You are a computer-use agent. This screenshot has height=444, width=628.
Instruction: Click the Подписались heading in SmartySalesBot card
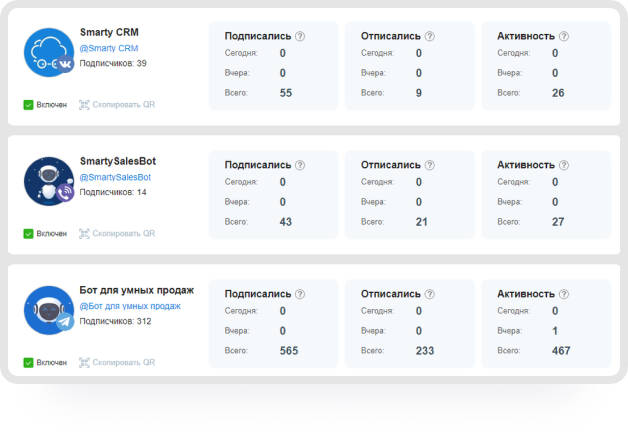258,165
